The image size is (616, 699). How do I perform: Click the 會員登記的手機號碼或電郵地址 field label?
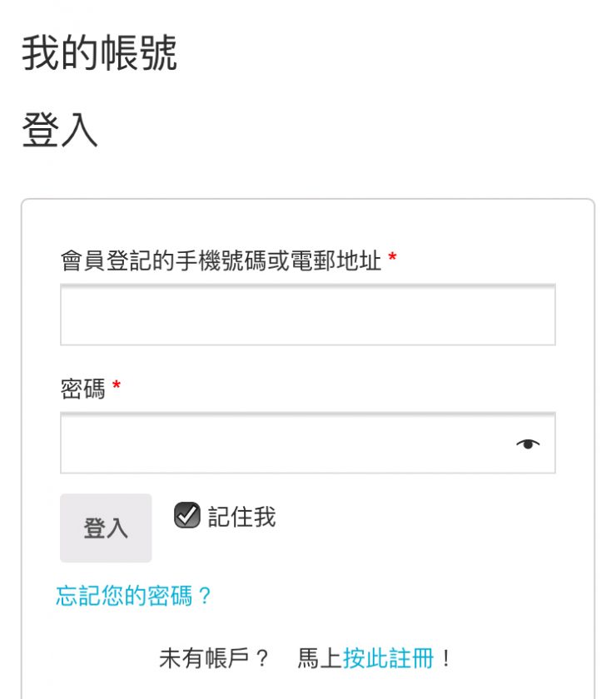pyautogui.click(x=221, y=260)
